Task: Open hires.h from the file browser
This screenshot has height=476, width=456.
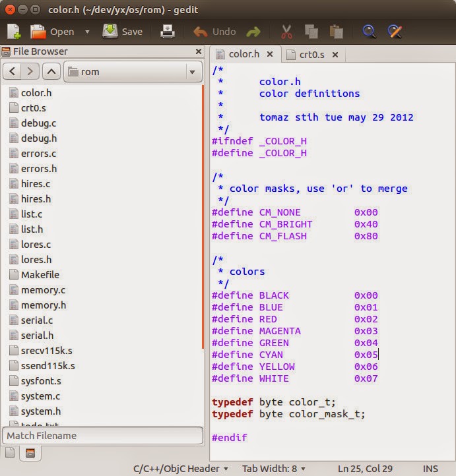Action: [30, 199]
